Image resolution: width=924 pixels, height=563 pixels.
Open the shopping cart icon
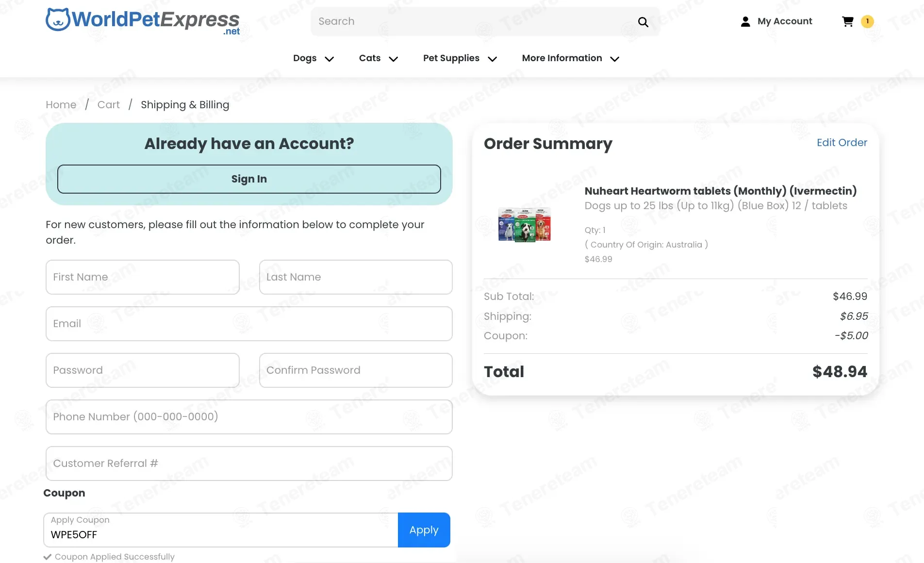(848, 21)
